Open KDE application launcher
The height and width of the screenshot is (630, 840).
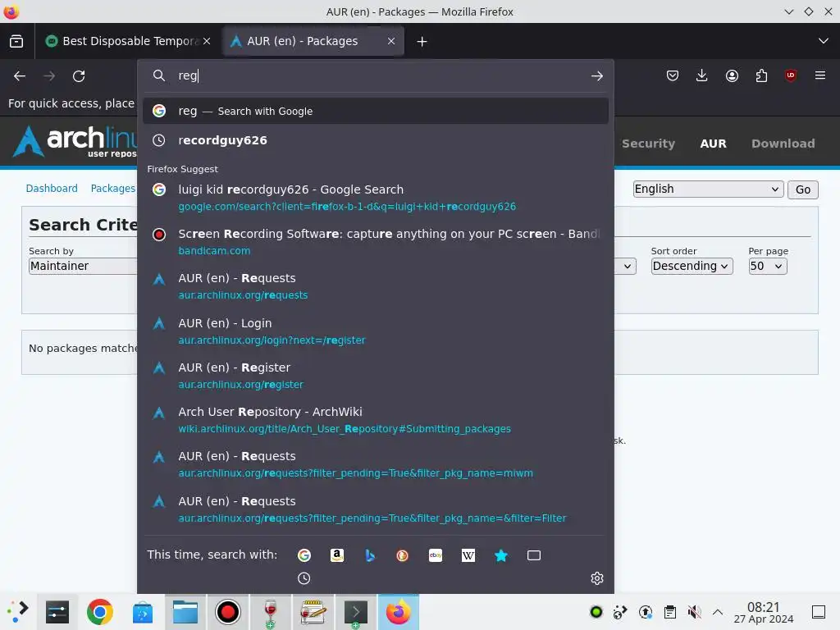tap(18, 612)
